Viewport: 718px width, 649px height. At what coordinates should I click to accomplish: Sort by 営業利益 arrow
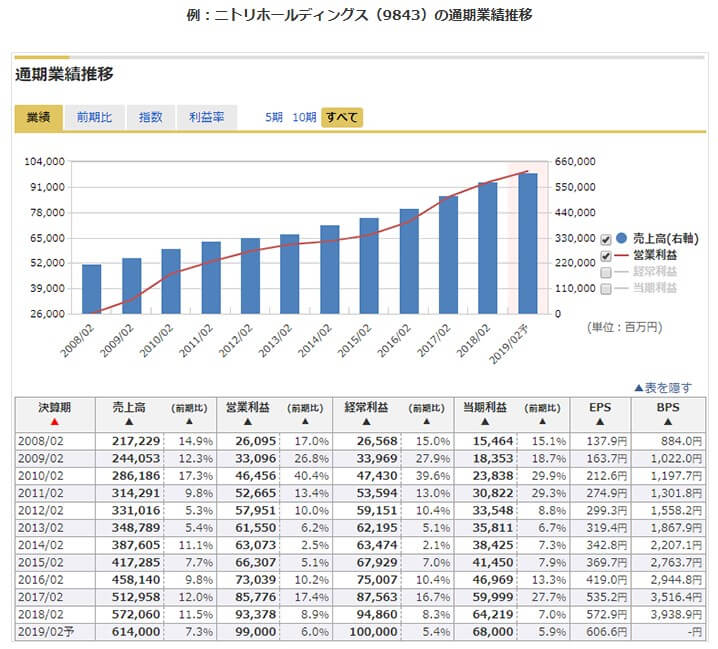coord(247,422)
